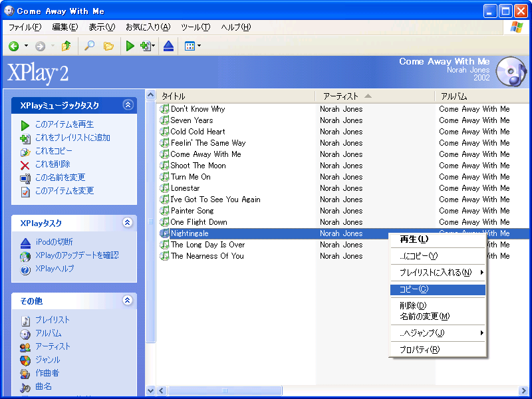This screenshot has width=532, height=399.
Task: Open Search with the magnifying glass icon
Action: [x=89, y=46]
